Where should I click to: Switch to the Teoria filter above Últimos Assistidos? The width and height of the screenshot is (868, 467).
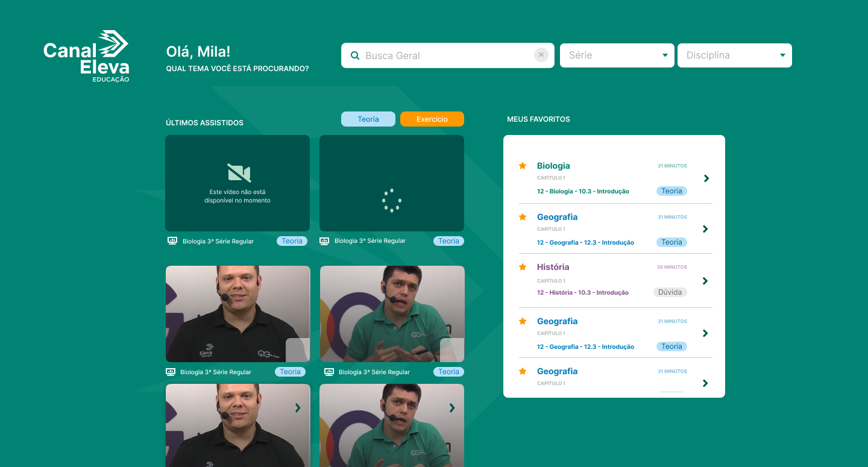(x=368, y=119)
